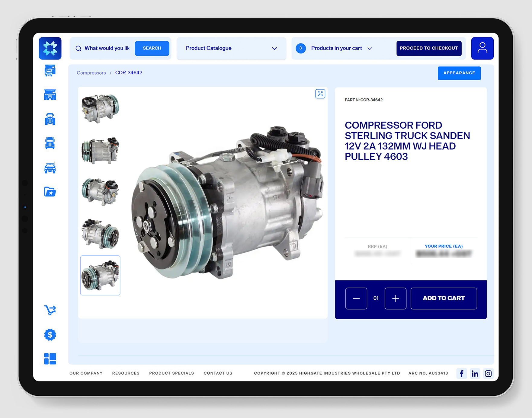Open the first truck category sidebar icon
532x418 pixels.
[50, 71]
